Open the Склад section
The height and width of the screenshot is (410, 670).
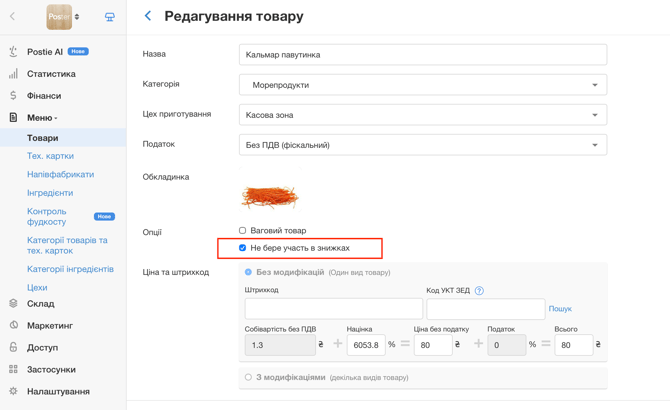[41, 304]
